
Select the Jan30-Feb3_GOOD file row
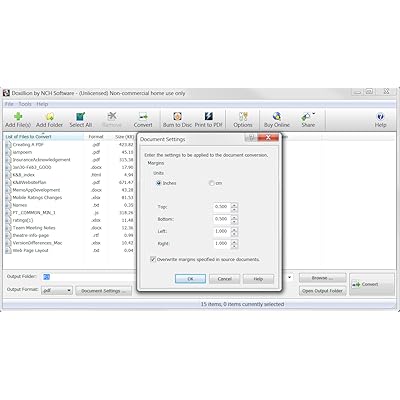[x=70, y=167]
